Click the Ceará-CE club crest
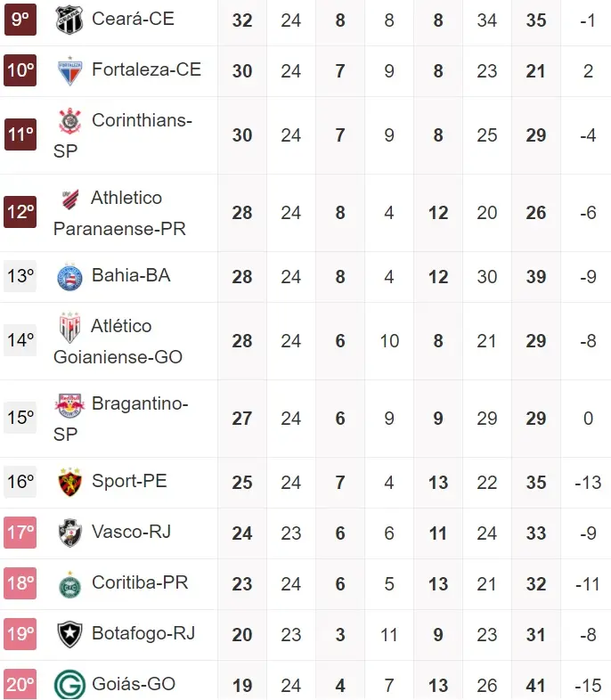Viewport: 611px width, 700px height. [x=69, y=20]
